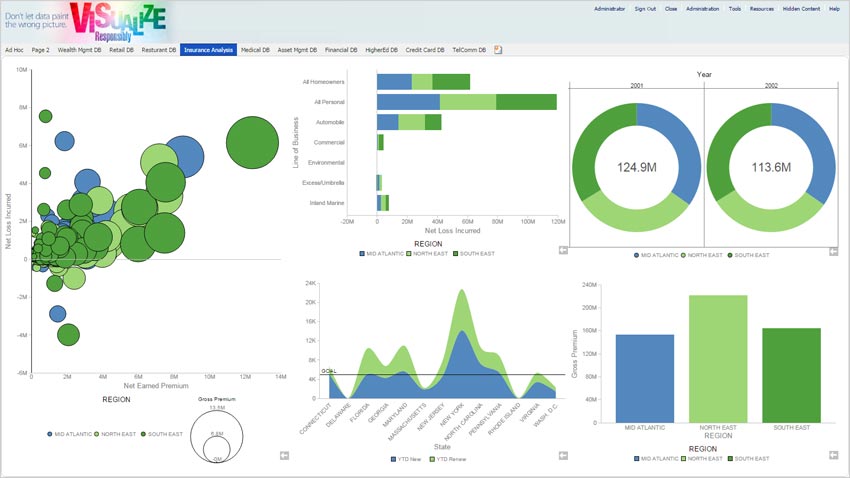Expand the Tools menu

(735, 8)
